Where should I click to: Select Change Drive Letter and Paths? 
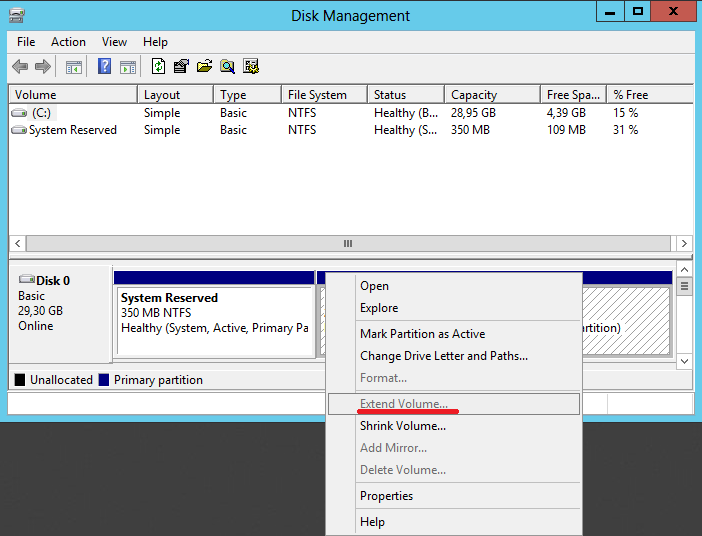443,356
